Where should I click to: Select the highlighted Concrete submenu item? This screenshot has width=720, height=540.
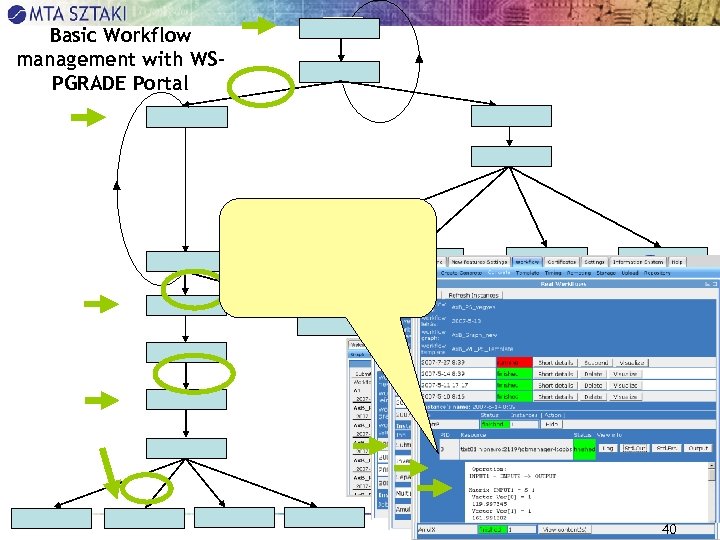point(499,273)
